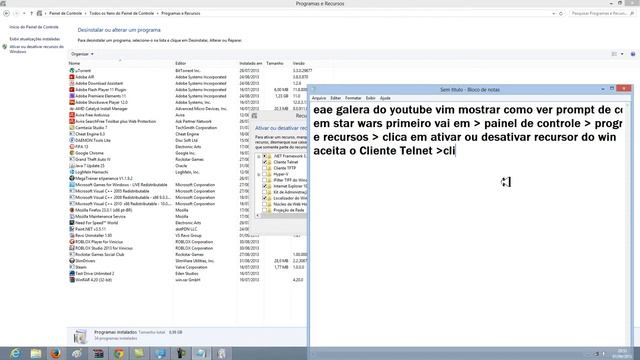
Task: Open the Formatar menu in Bloco de notas
Action: [353, 98]
